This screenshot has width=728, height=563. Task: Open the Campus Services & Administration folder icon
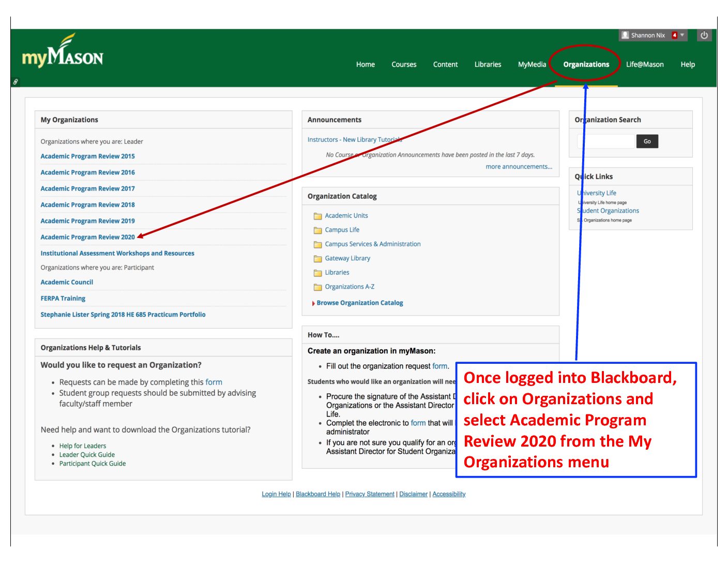(317, 245)
